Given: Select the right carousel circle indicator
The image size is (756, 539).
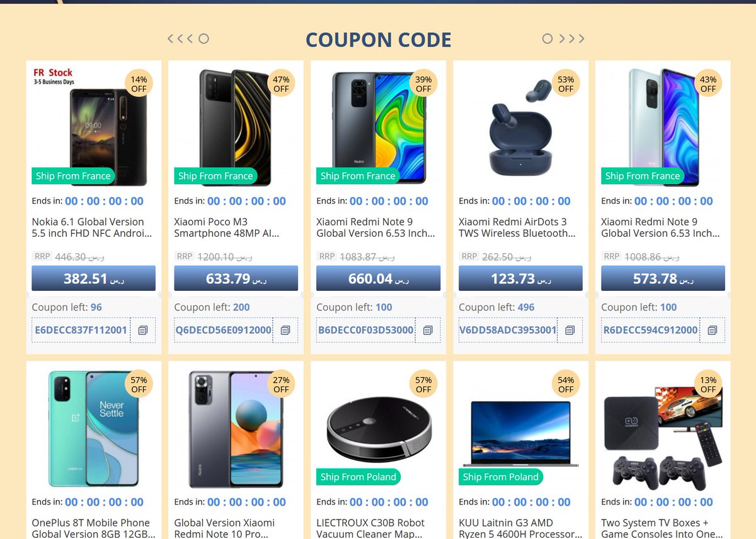Looking at the screenshot, I should pyautogui.click(x=547, y=38).
